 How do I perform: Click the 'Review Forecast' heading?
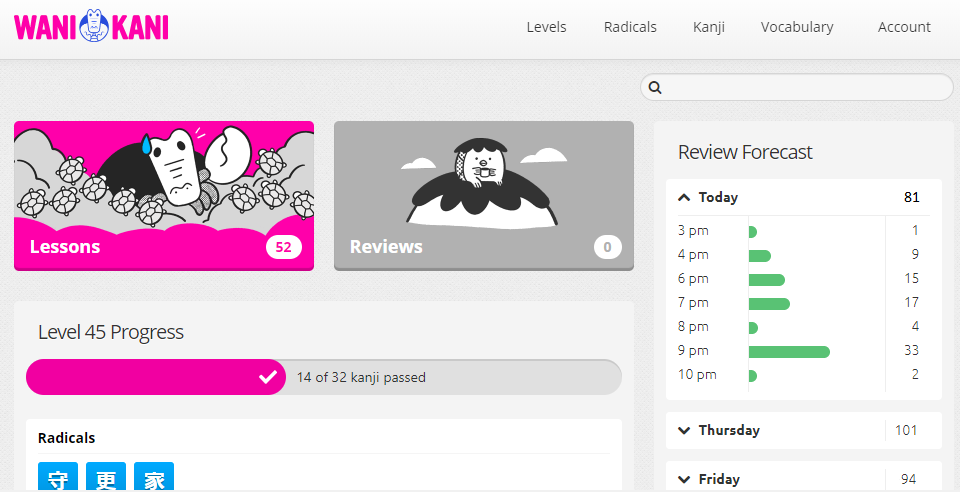pos(745,152)
